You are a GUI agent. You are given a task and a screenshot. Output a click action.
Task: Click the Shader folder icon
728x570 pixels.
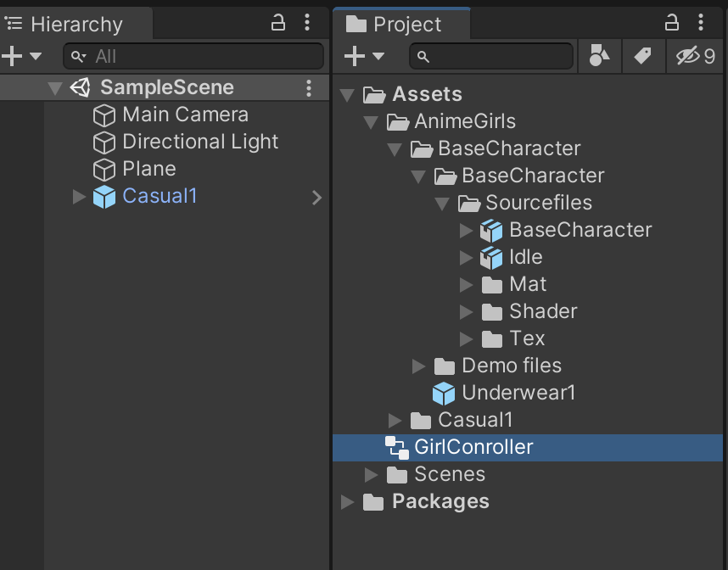click(492, 312)
